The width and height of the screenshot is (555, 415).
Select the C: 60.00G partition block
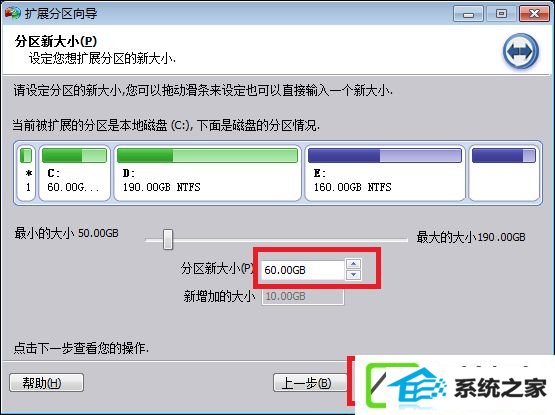coord(74,173)
